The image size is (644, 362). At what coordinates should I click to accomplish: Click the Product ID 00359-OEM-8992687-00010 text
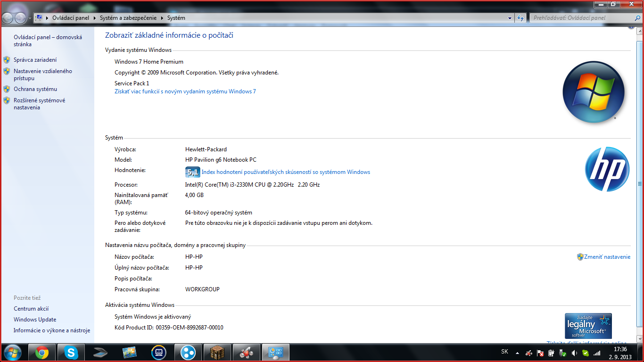pyautogui.click(x=190, y=328)
